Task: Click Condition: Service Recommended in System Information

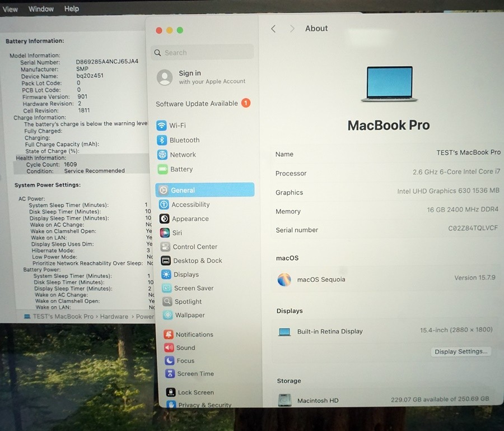Action: tap(76, 171)
